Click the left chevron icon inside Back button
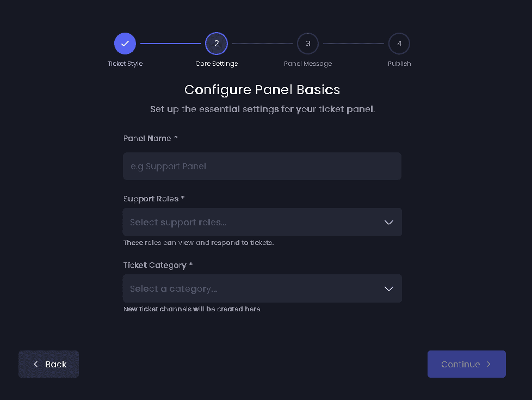Screen dimensions: 532x400 click(35, 364)
